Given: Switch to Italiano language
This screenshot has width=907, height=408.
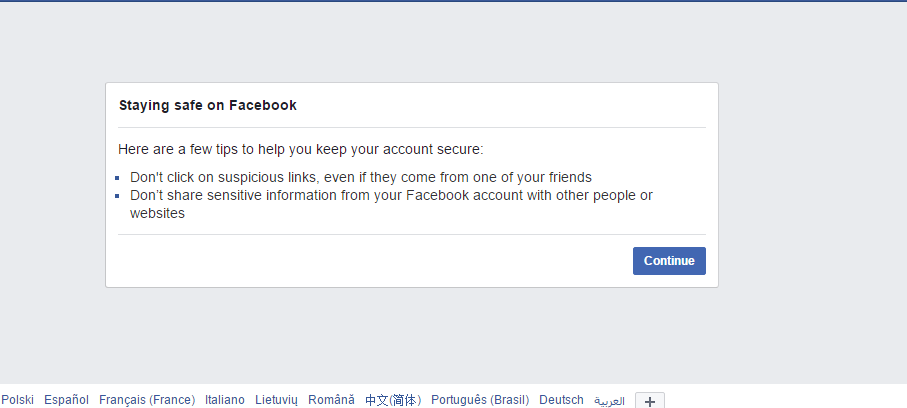Looking at the screenshot, I should [225, 400].
